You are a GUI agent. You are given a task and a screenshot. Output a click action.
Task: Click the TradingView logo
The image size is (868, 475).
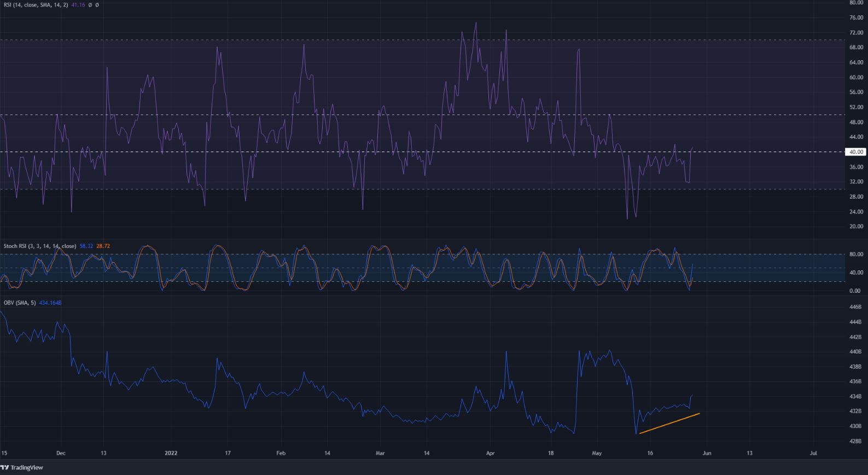coord(22,467)
